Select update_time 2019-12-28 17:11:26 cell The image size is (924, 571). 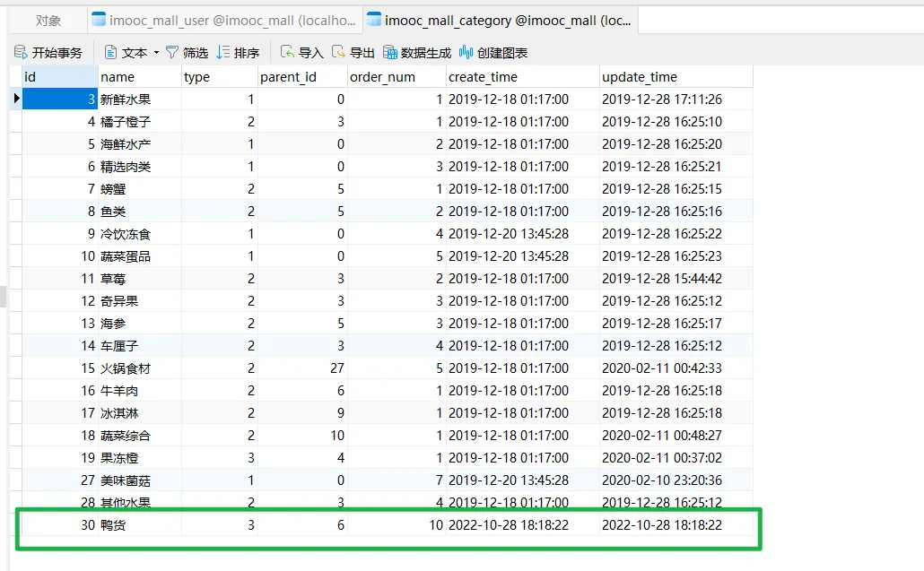tap(676, 99)
